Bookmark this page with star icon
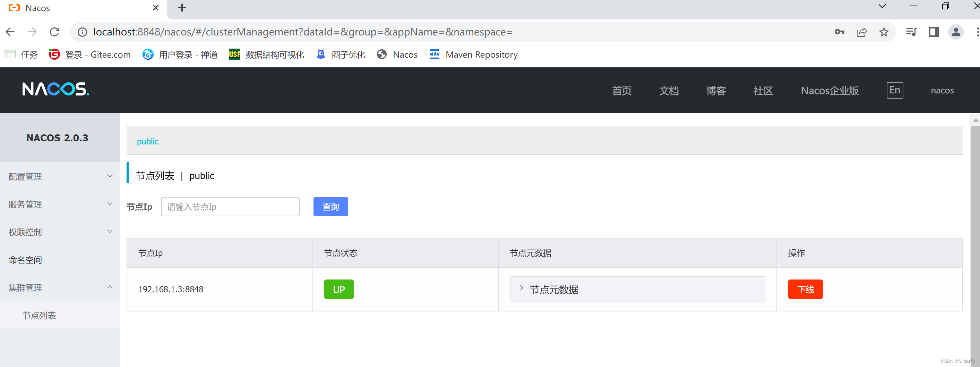The image size is (980, 367). pos(884,32)
